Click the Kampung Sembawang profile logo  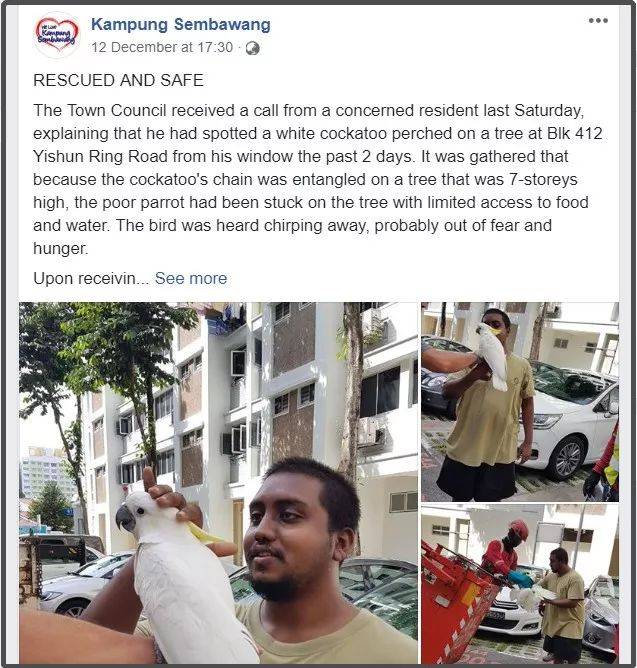(x=57, y=35)
